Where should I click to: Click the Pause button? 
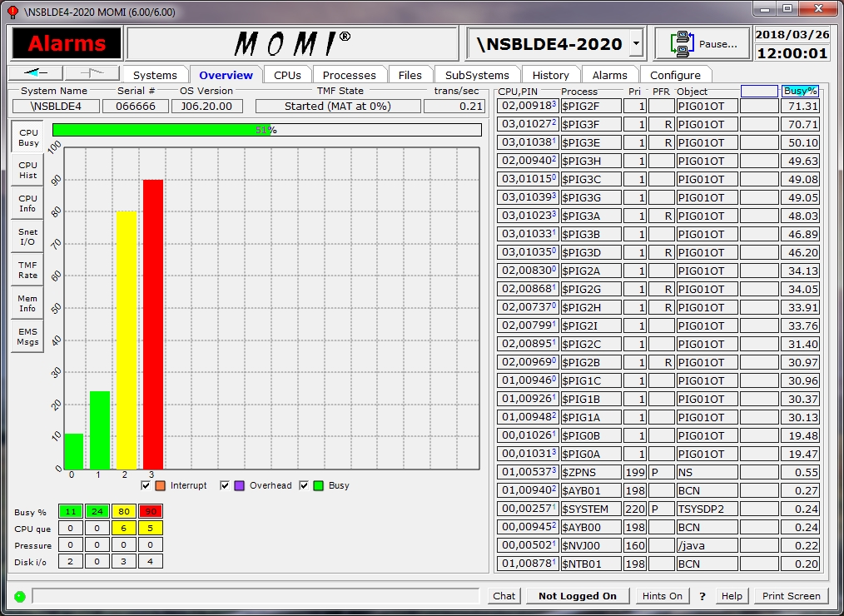(702, 44)
